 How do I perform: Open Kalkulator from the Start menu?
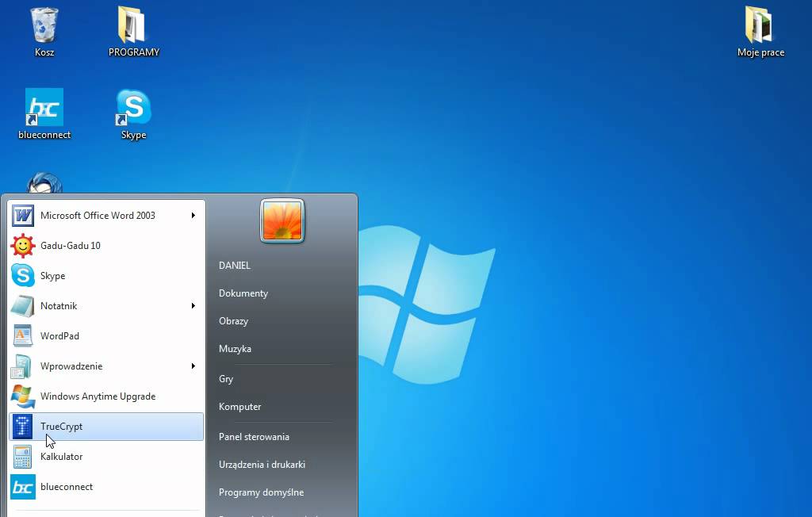point(106,457)
